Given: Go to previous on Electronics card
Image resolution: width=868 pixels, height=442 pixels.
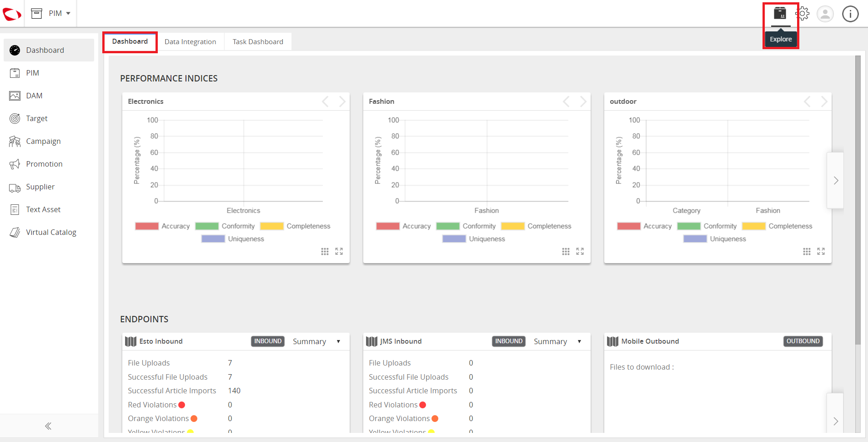Looking at the screenshot, I should point(326,102).
